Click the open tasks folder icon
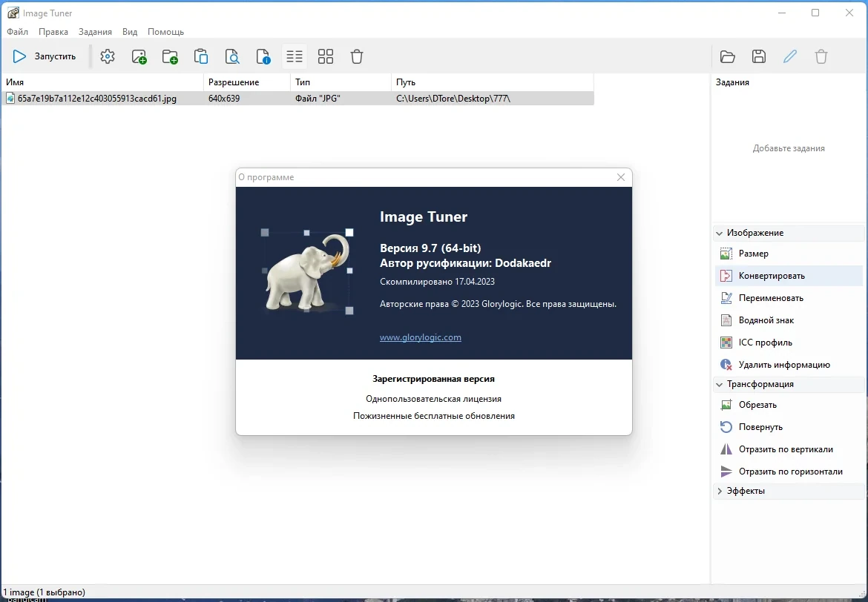 point(727,56)
